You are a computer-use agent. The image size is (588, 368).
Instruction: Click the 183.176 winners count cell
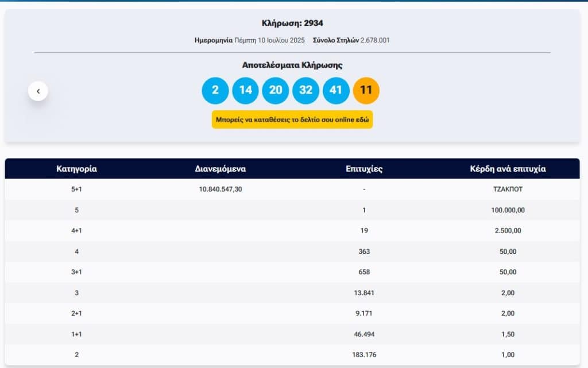[x=364, y=355]
